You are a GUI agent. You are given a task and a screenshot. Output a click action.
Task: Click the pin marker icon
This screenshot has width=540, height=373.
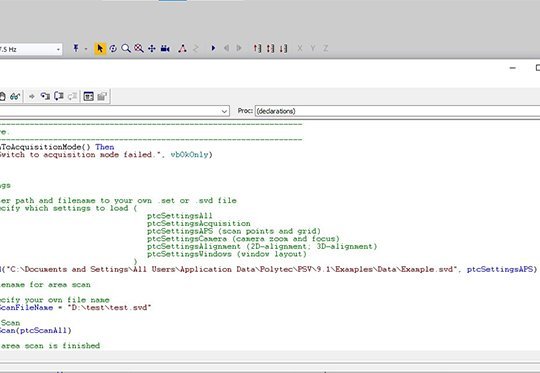76,49
